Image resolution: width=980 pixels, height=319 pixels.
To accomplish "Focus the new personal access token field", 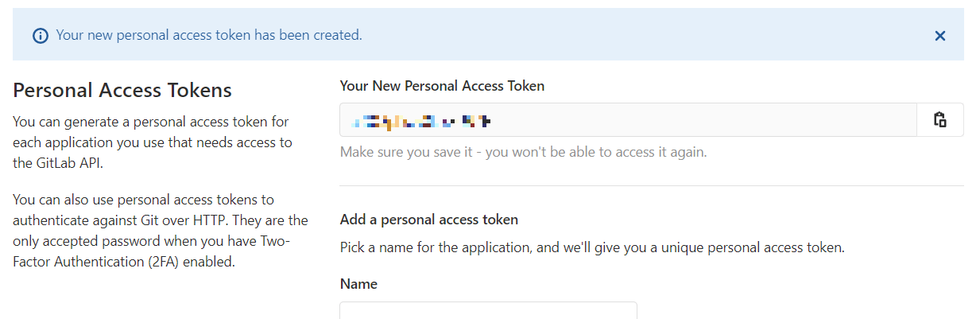I will click(x=629, y=119).
